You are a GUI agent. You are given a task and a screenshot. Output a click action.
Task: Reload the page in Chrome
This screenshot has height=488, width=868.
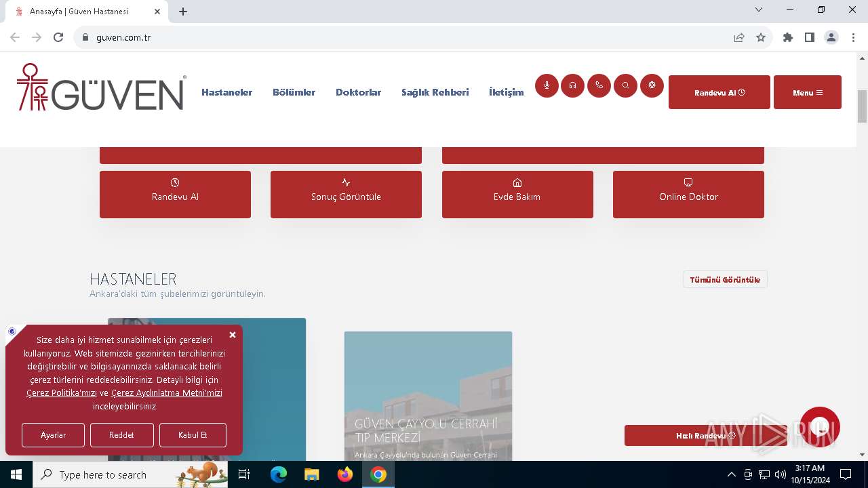[x=58, y=37]
